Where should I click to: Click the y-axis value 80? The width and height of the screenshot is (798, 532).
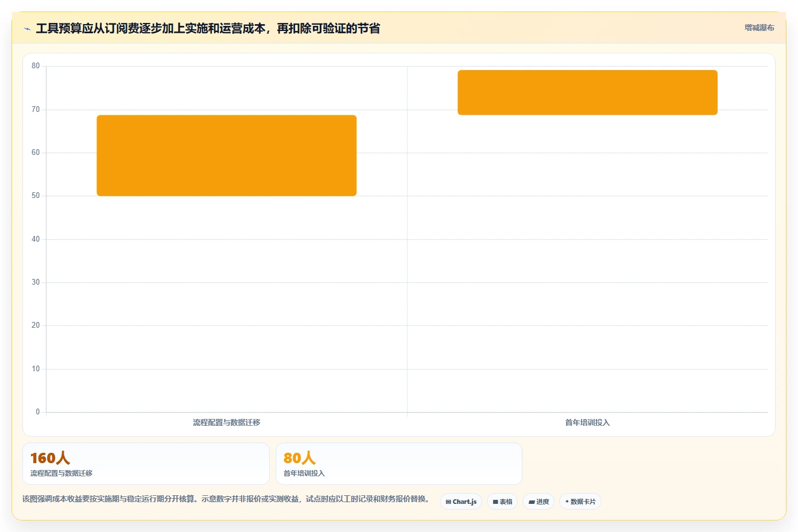36,66
